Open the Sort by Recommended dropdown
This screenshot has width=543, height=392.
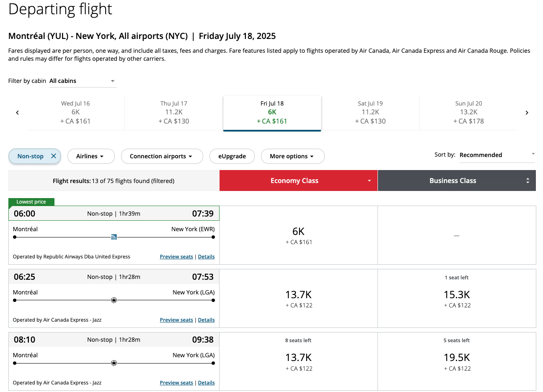(497, 155)
